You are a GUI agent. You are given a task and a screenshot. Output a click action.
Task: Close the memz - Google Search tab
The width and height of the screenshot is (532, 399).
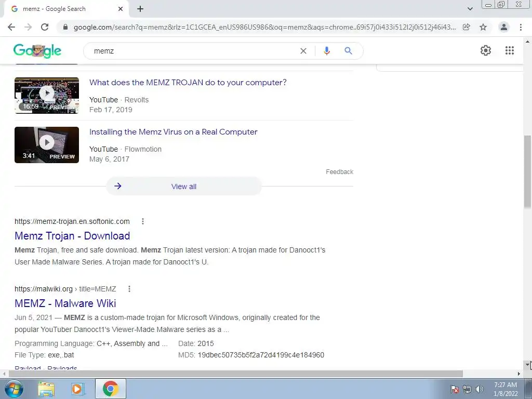point(121,9)
